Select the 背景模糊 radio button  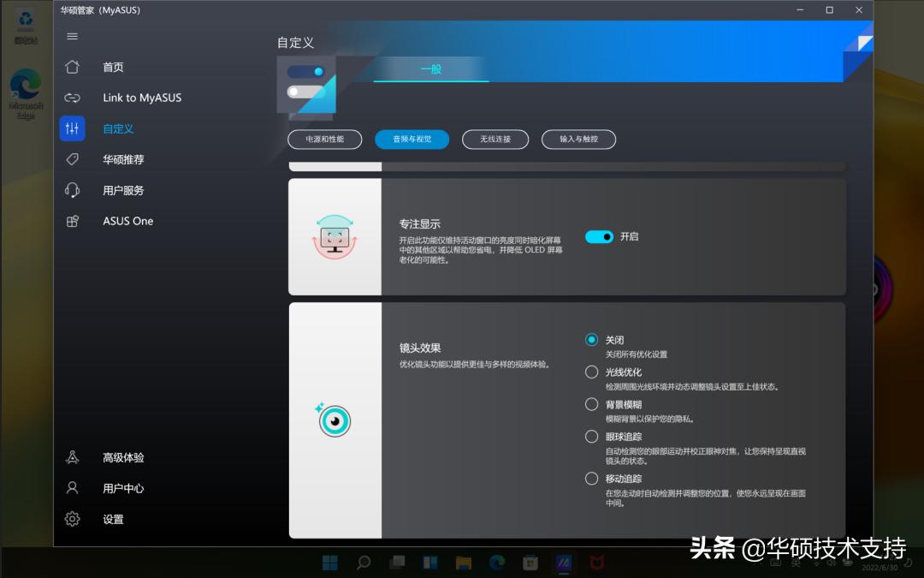[591, 403]
